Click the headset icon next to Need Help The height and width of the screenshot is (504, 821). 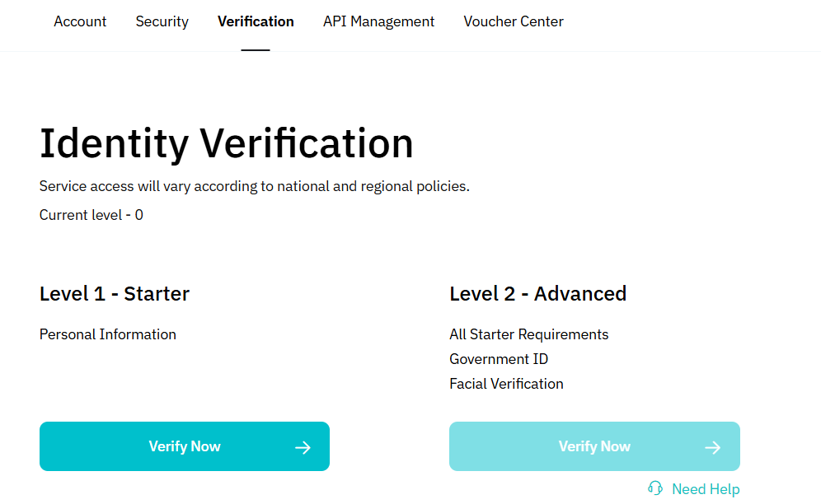pyautogui.click(x=655, y=488)
